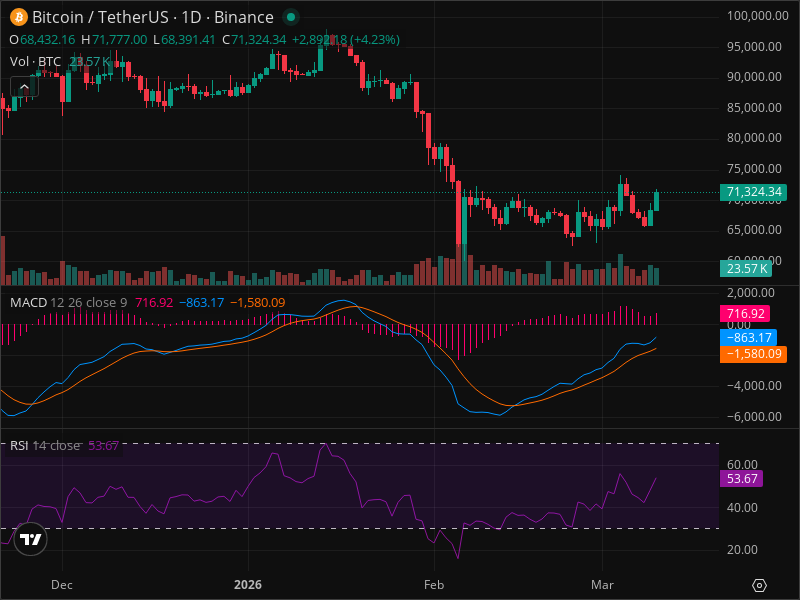The height and width of the screenshot is (600, 800).
Task: Open the chart settings hexagon icon
Action: (759, 585)
